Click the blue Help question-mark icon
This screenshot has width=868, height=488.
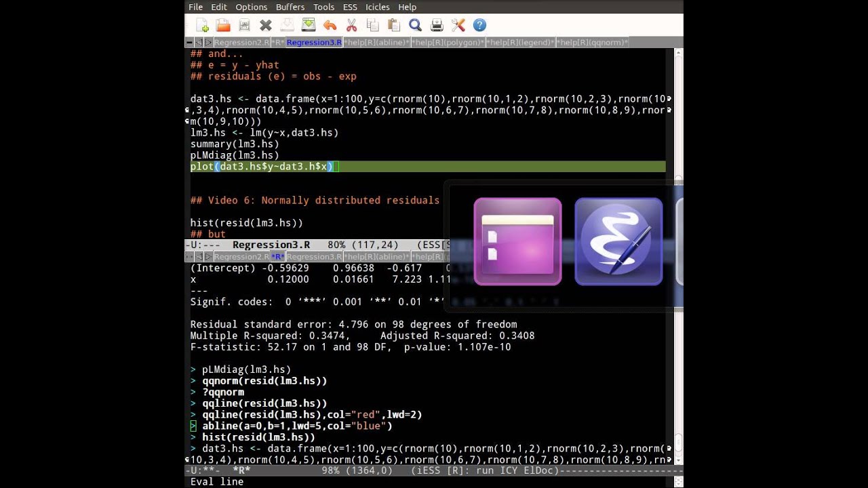click(479, 25)
